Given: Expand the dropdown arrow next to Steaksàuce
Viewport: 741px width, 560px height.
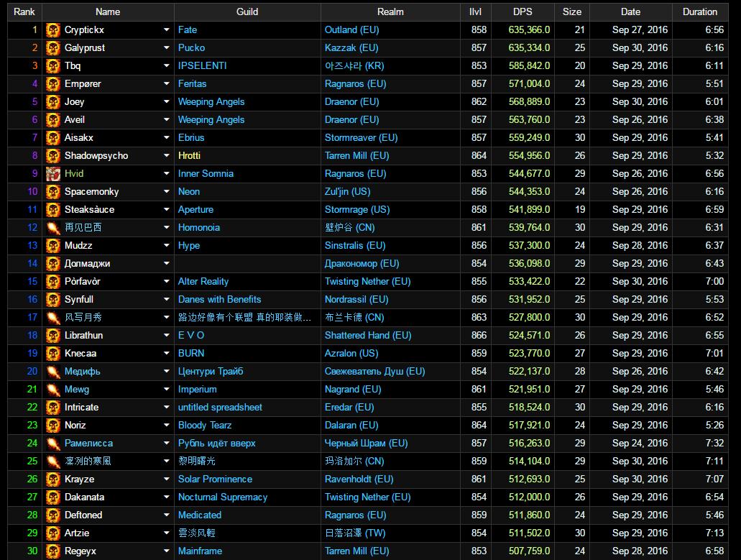Looking at the screenshot, I should pyautogui.click(x=166, y=209).
